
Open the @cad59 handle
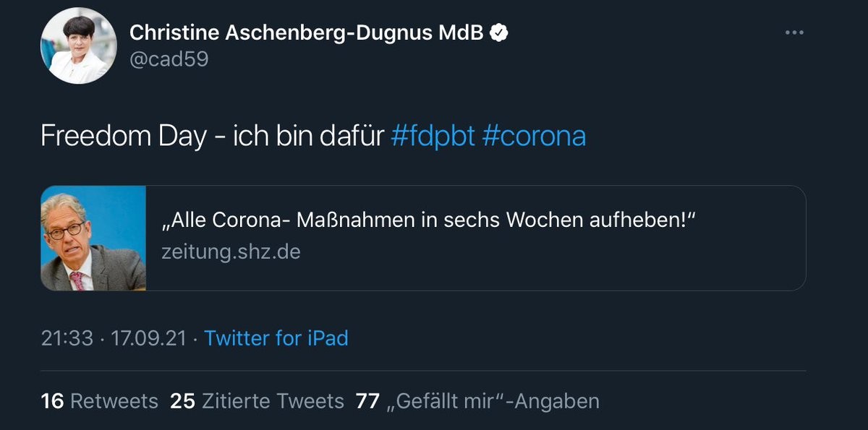click(x=169, y=59)
